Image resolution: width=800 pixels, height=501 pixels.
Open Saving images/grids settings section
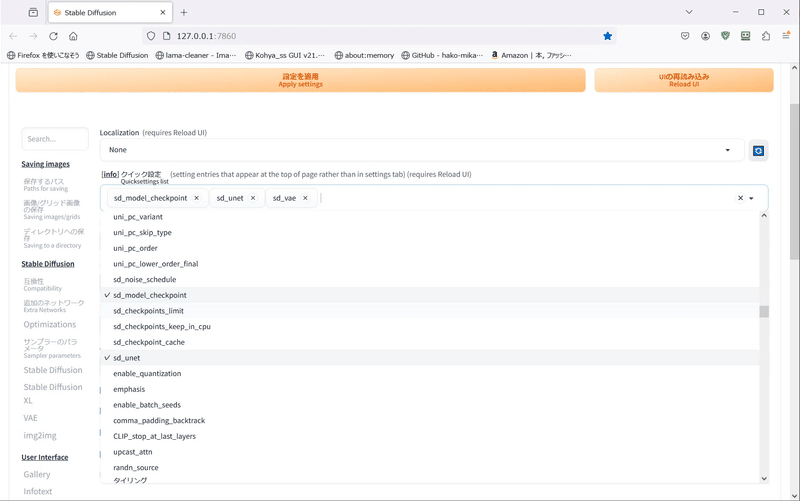point(52,210)
